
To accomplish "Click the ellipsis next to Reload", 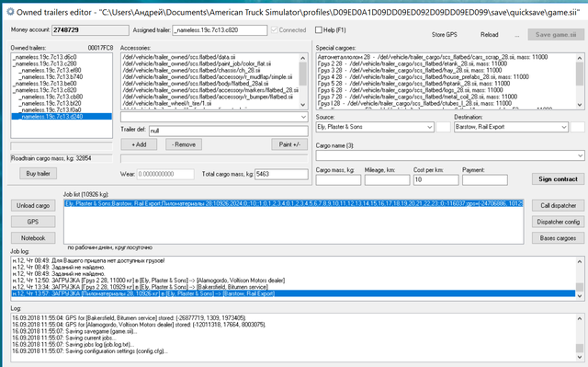I will point(517,35).
